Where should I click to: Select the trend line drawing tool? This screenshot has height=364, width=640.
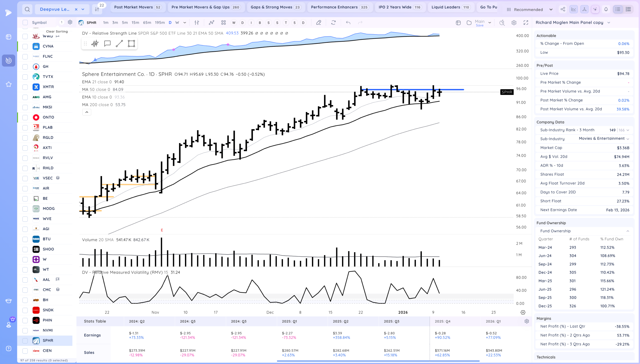click(119, 43)
